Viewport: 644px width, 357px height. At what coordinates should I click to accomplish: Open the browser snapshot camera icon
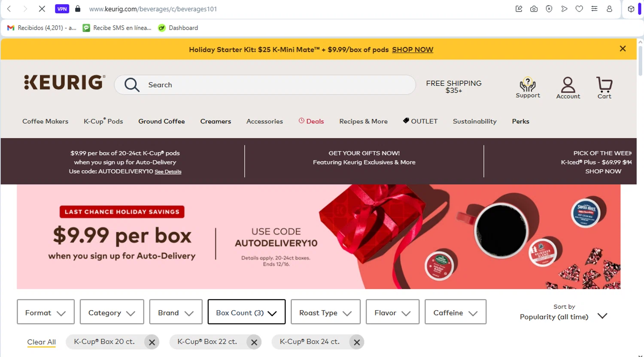point(534,9)
